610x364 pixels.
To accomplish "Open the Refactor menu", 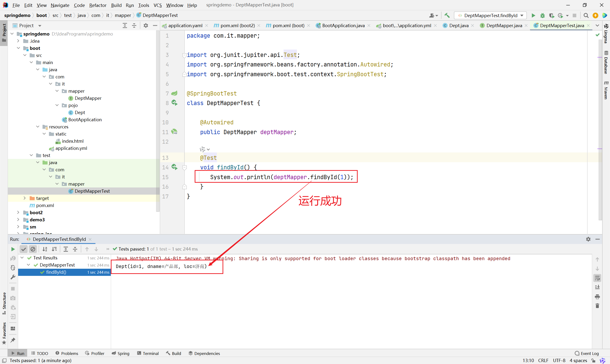I will (x=98, y=5).
